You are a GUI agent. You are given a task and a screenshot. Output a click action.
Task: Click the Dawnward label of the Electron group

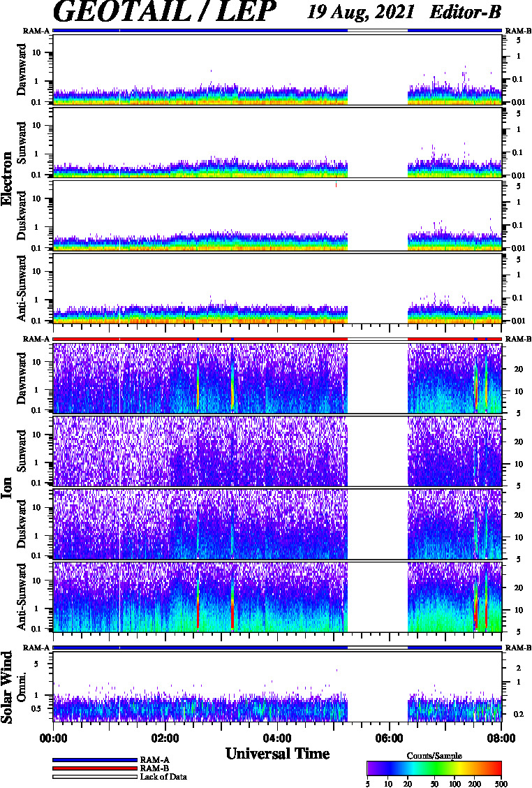pyautogui.click(x=22, y=70)
